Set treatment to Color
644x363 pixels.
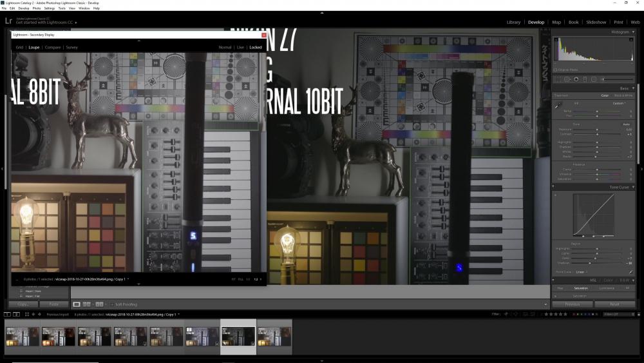[x=605, y=95]
